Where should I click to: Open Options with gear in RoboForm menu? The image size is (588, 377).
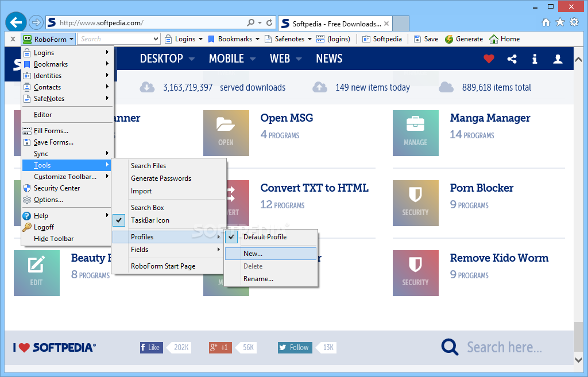click(67, 200)
